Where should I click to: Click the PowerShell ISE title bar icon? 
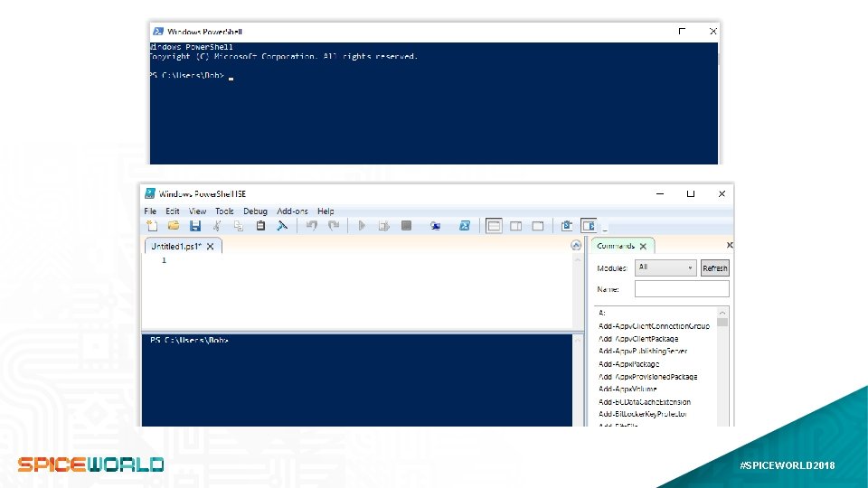click(149, 193)
